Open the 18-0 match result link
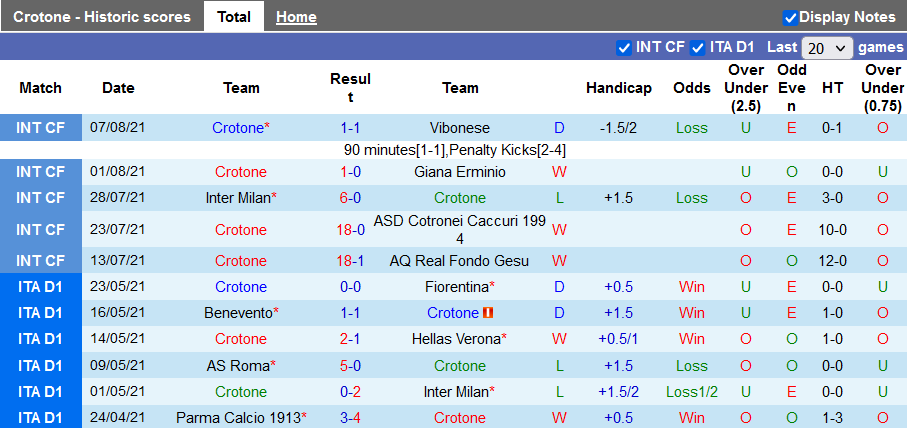The height and width of the screenshot is (428, 907). [x=350, y=229]
